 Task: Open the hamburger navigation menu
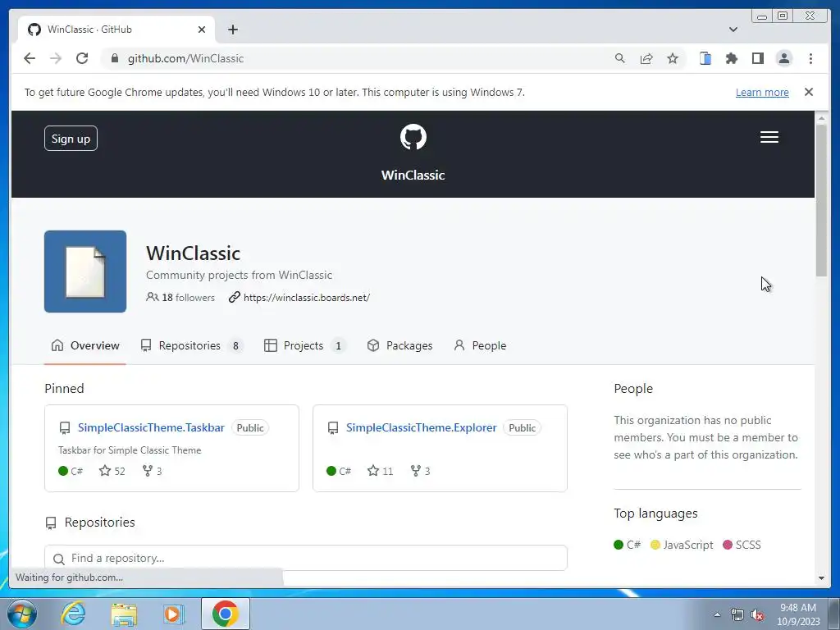(x=769, y=137)
